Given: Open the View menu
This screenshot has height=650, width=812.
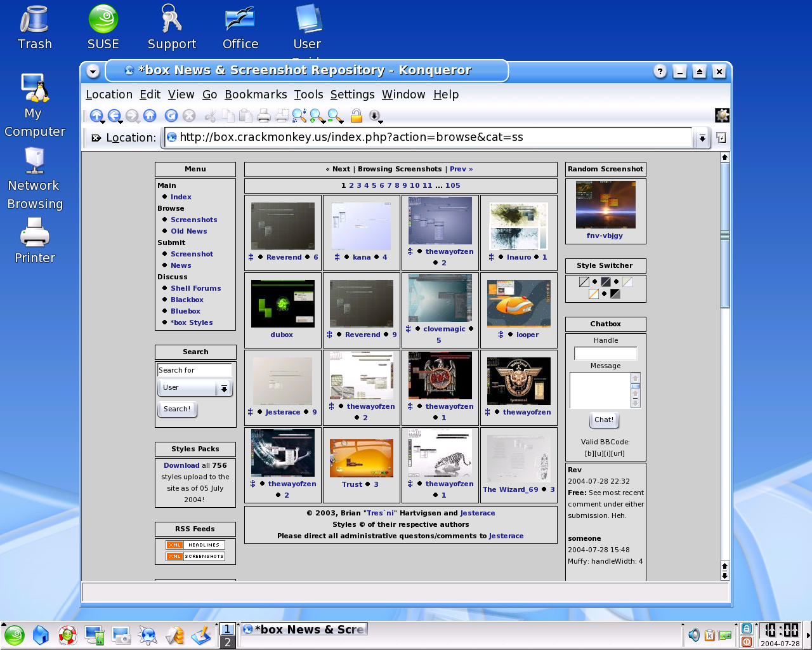Looking at the screenshot, I should pos(181,95).
